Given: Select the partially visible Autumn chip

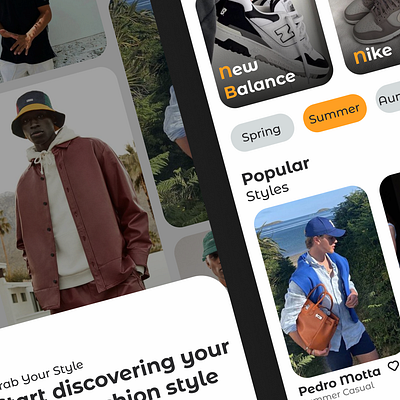Looking at the screenshot, I should click(388, 97).
